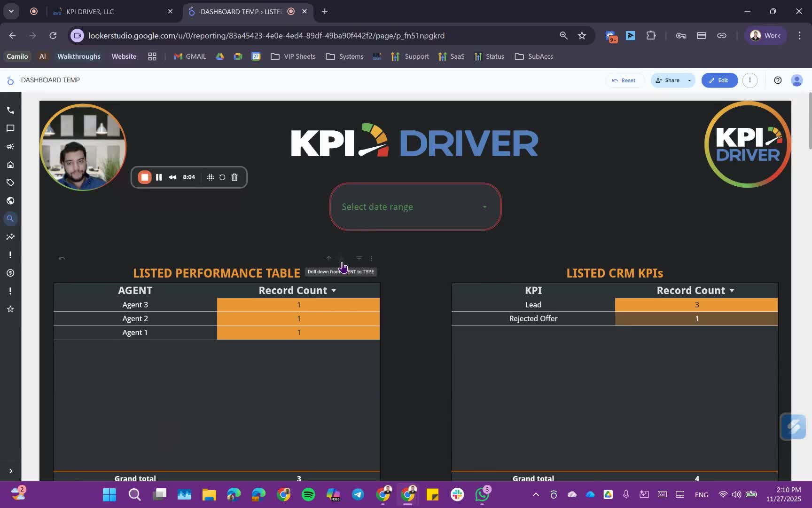Open the Walkthroughs bookmark
Image resolution: width=812 pixels, height=508 pixels.
(x=78, y=56)
